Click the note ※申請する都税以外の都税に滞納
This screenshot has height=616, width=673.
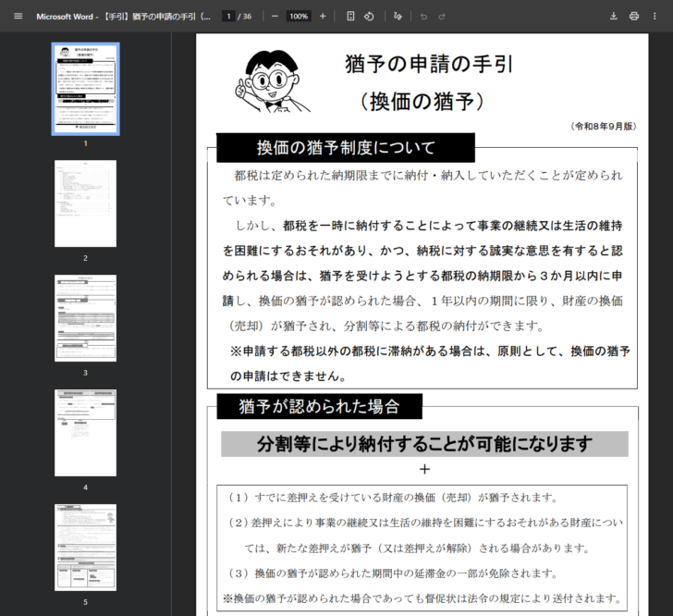click(x=430, y=363)
